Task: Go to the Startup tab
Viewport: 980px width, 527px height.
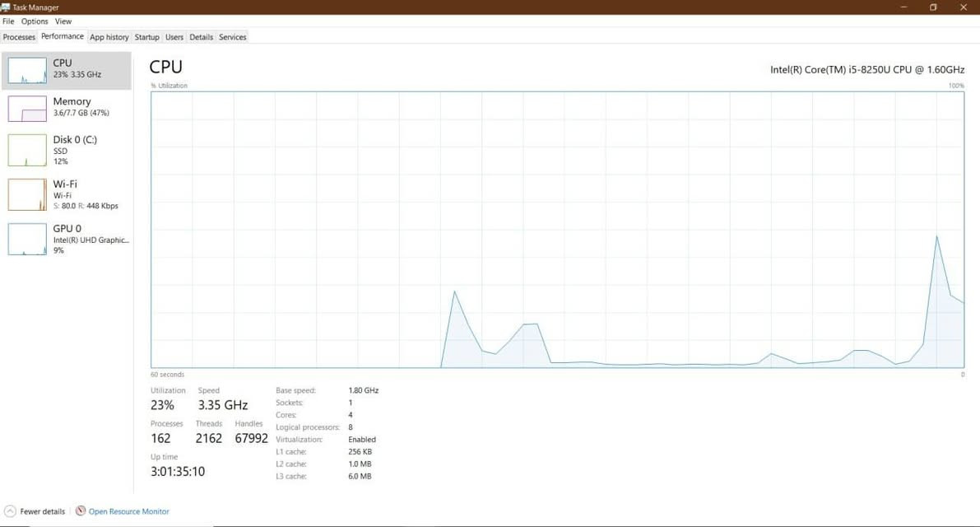Action: click(x=146, y=37)
